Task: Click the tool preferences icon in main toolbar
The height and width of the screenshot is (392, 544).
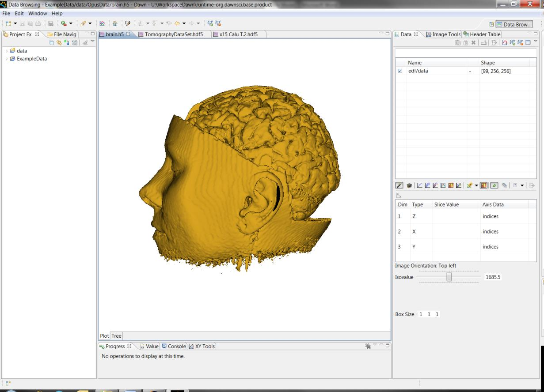Action: (83, 23)
